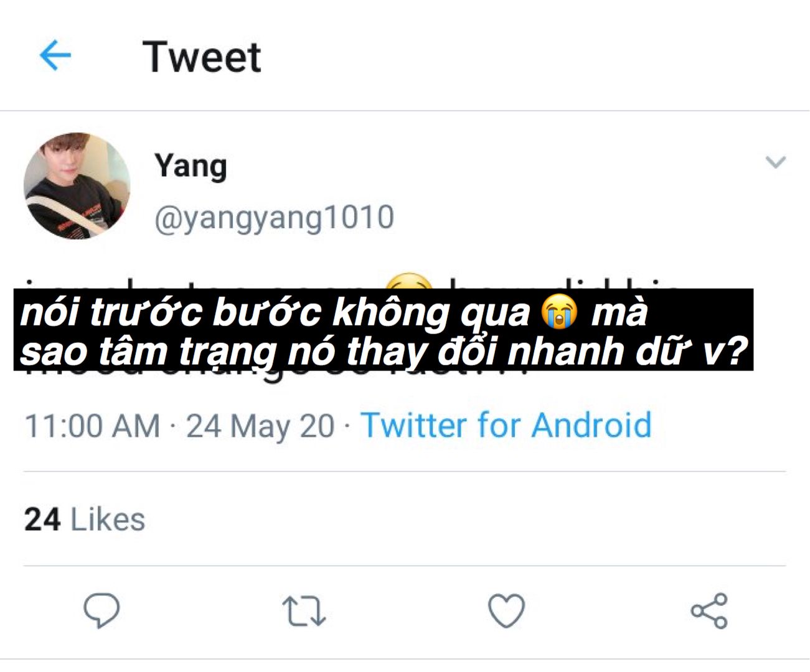Open the tweet options chevron menu
The height and width of the screenshot is (672, 810).
(775, 162)
